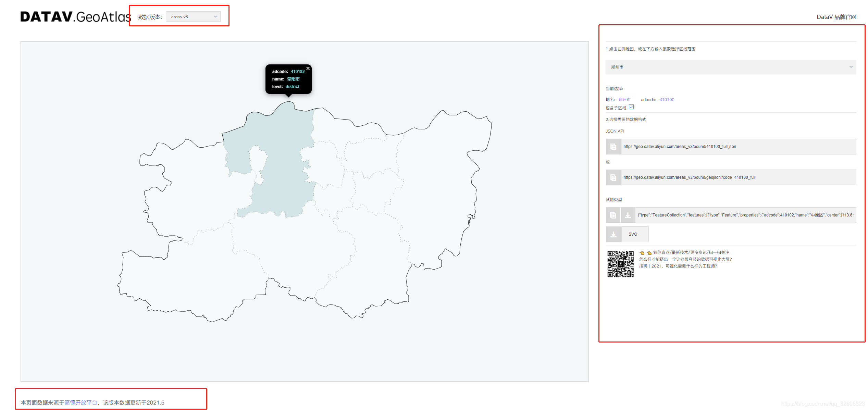The image size is (868, 410).
Task: Click the SVG download arrow icon
Action: tap(613, 234)
